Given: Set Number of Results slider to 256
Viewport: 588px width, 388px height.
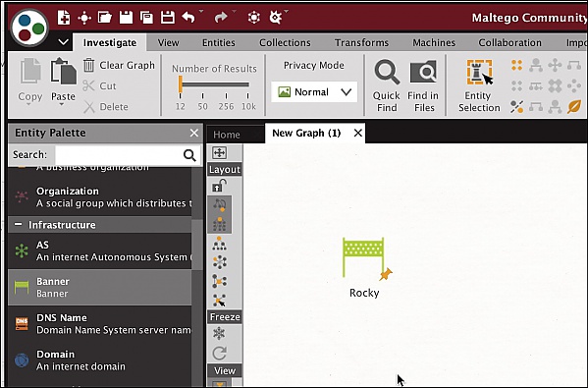Looking at the screenshot, I should coord(226,96).
